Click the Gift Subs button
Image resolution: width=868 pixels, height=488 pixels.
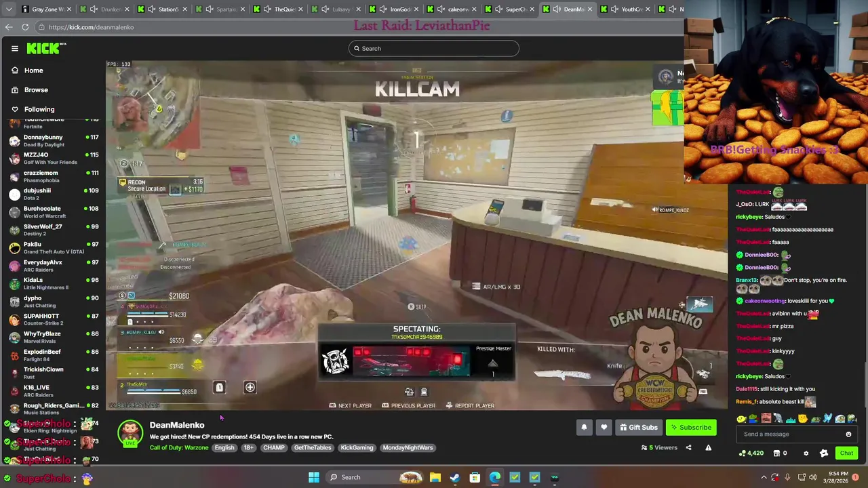[x=638, y=428]
